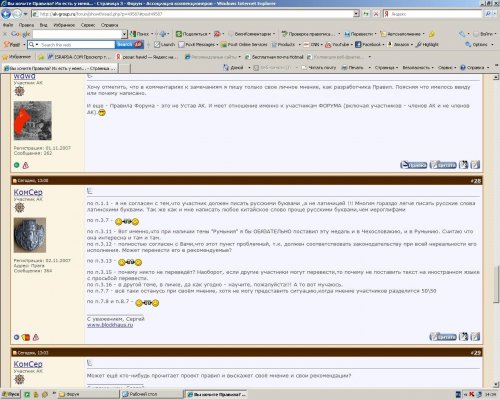Click the Перевести translate icon
This screenshot has width=500, height=400.
(347, 34)
